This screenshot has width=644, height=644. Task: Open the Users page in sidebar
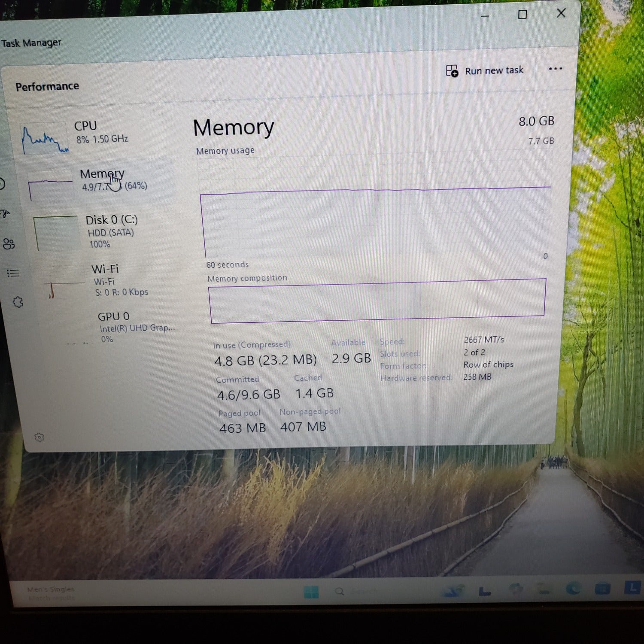click(x=9, y=244)
